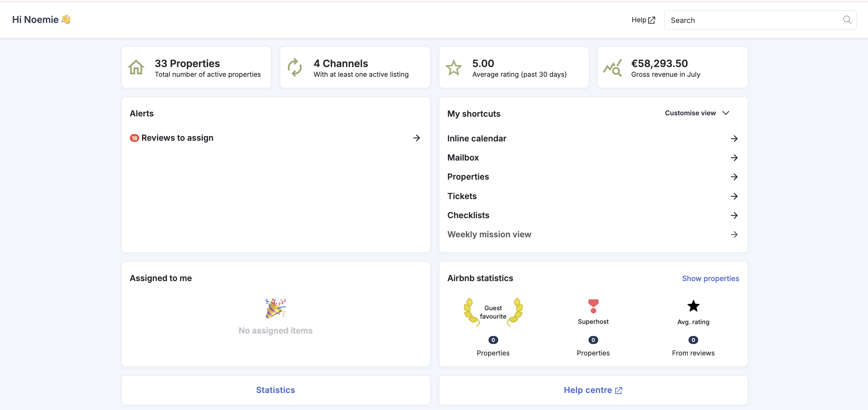Click the Superhost label
Image resolution: width=868 pixels, height=410 pixels.
(x=593, y=322)
